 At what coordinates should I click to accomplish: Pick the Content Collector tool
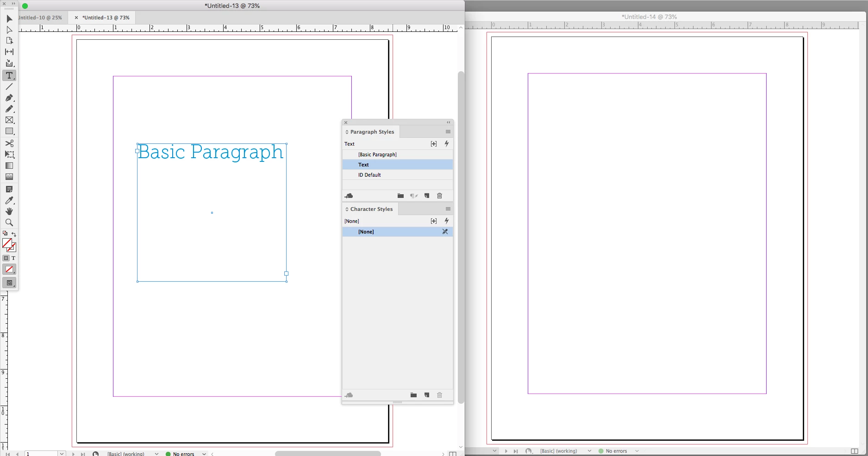(x=9, y=63)
